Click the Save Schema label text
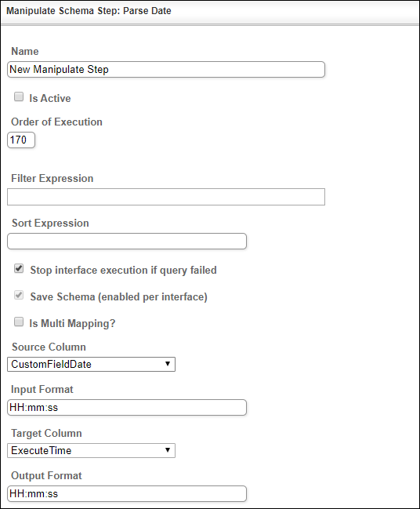The height and width of the screenshot is (509, 420). tap(118, 297)
